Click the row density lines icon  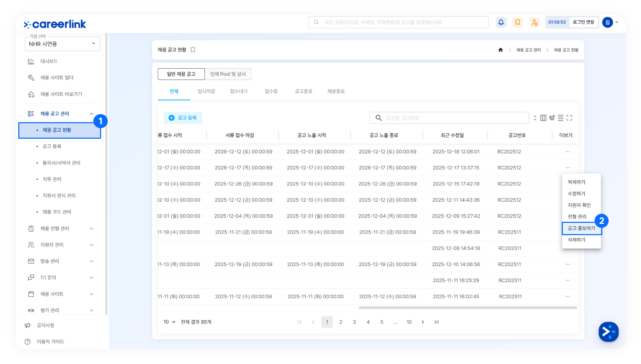click(x=560, y=118)
